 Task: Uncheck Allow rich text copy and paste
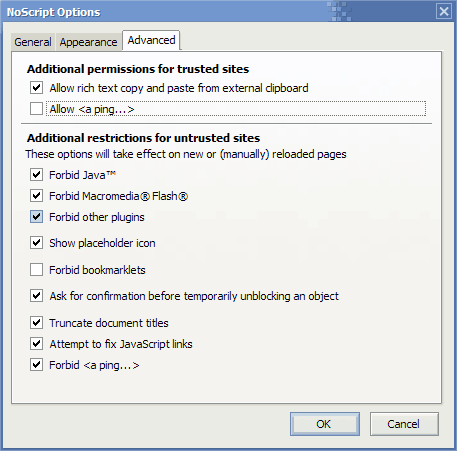coord(36,88)
